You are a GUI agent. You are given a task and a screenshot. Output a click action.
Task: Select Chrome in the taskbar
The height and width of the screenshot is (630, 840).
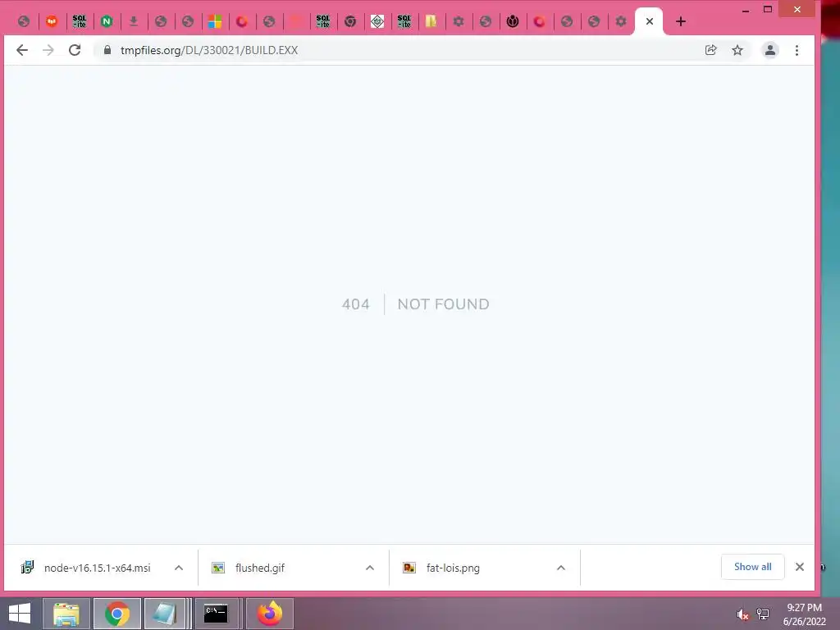click(117, 614)
